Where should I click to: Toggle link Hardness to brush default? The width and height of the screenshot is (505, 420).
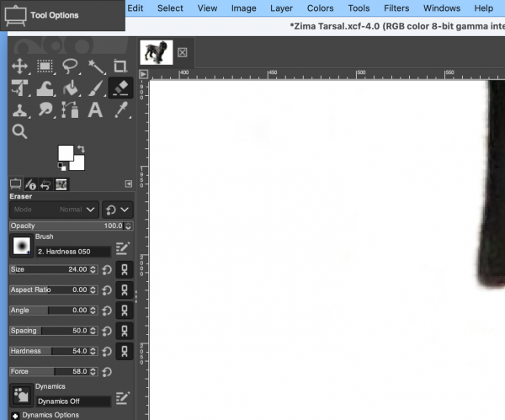125,351
